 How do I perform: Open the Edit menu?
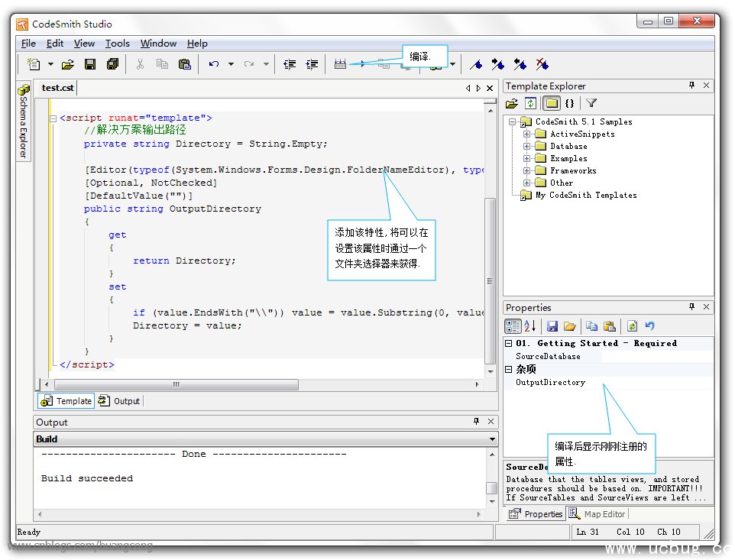tap(55, 44)
